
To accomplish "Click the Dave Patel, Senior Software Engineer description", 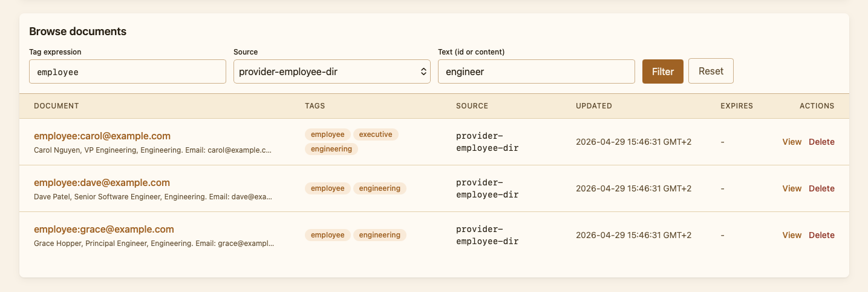I will [153, 196].
